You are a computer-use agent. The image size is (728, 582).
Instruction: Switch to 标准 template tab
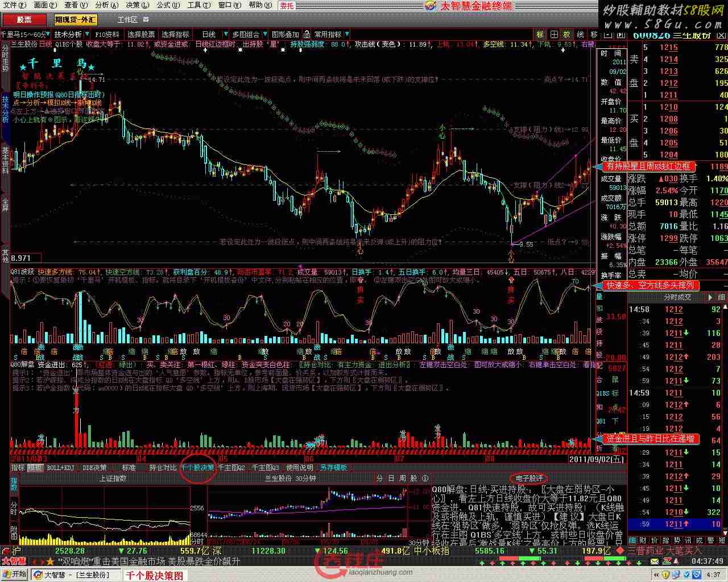129,468
